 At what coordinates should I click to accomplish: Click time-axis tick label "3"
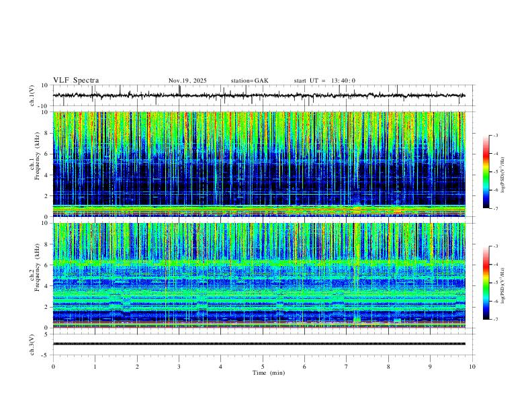pos(179,367)
